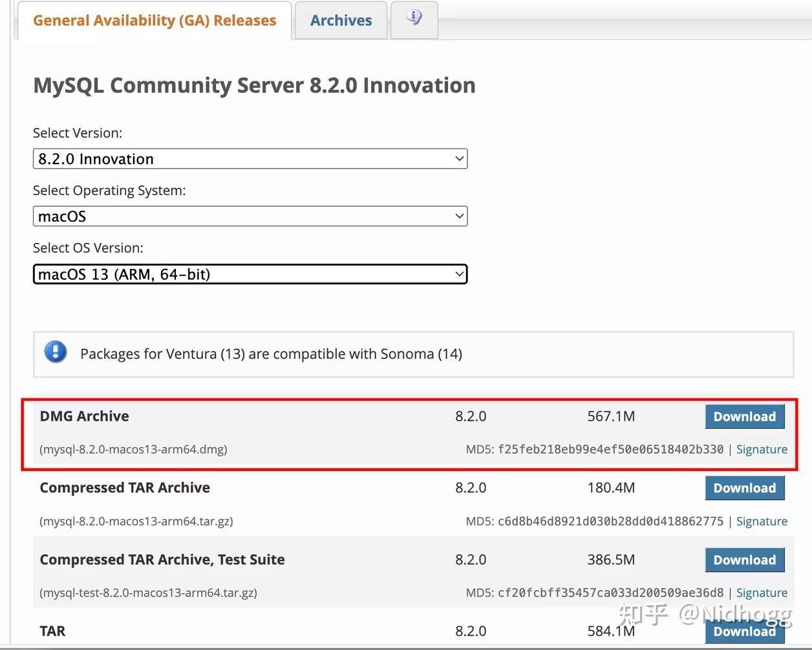Open Signature link for Compressed TAR Archive

coord(762,521)
